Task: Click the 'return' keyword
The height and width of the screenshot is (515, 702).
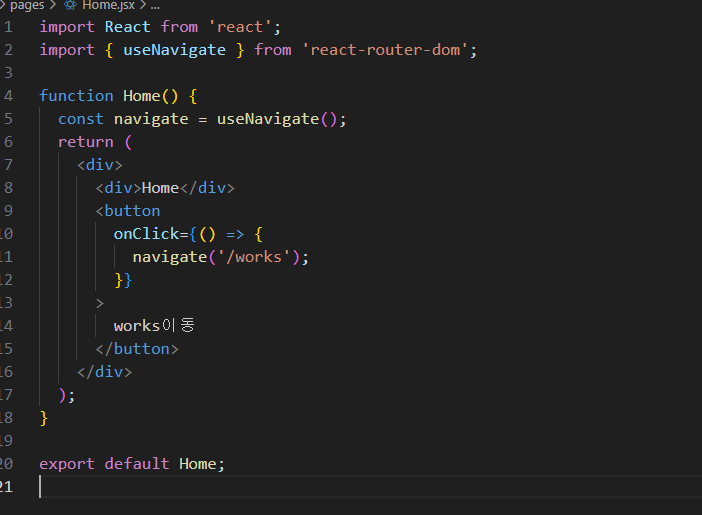Action: (86, 142)
